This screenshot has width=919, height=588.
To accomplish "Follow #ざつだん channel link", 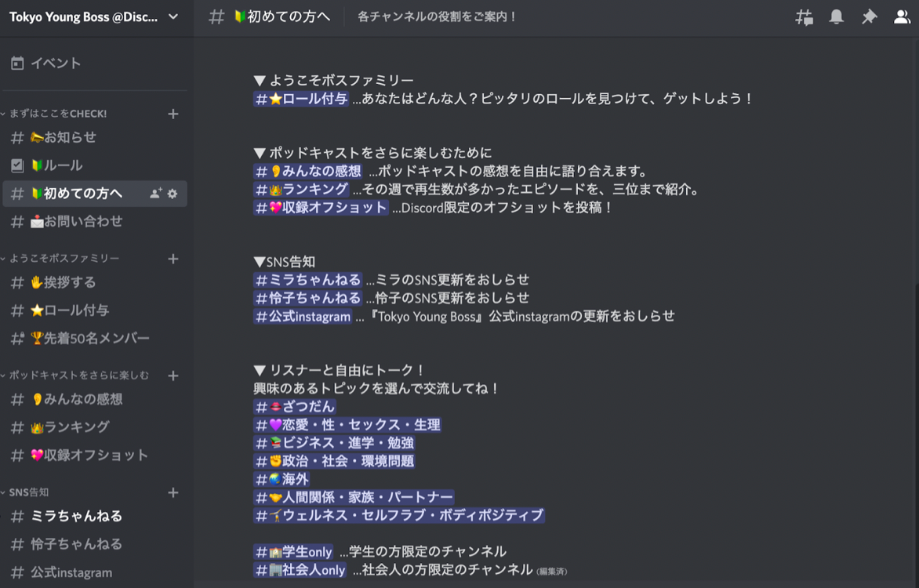I will point(295,407).
